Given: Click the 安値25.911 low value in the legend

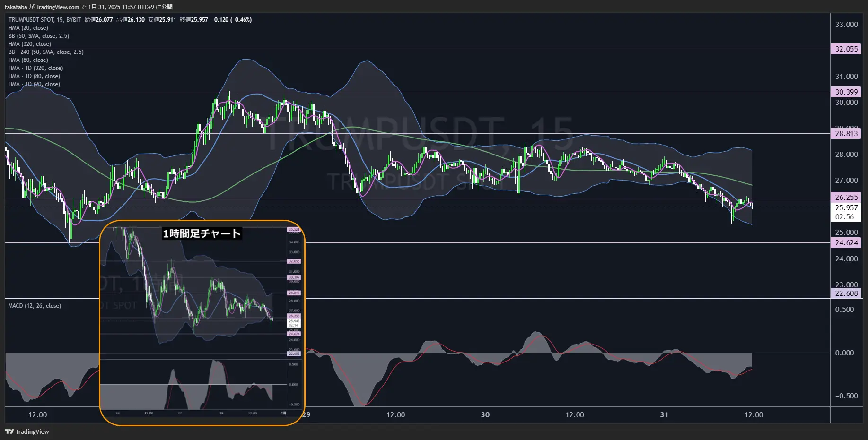Looking at the screenshot, I should [162, 20].
